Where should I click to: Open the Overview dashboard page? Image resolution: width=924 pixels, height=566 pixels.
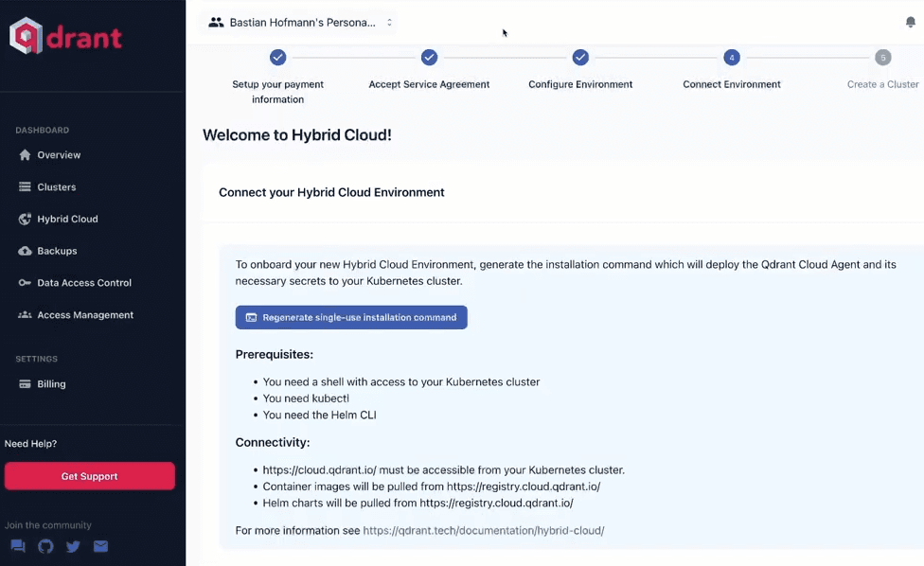pyautogui.click(x=59, y=155)
